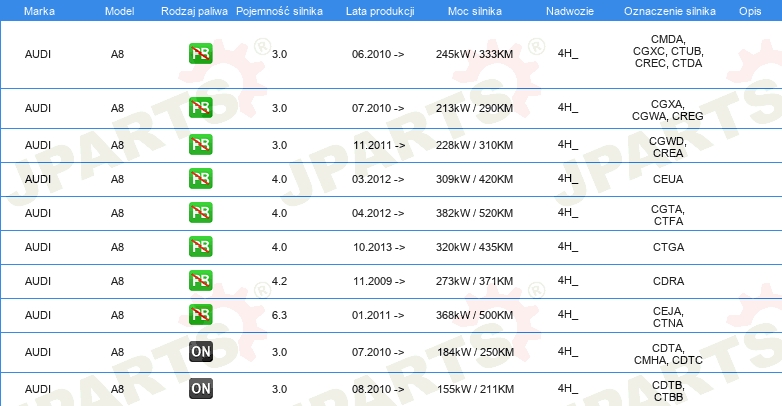Select the engine codes CMDA, CGXC, CTUB, CREC, CTDA
The width and height of the screenshot is (782, 406).
[668, 51]
